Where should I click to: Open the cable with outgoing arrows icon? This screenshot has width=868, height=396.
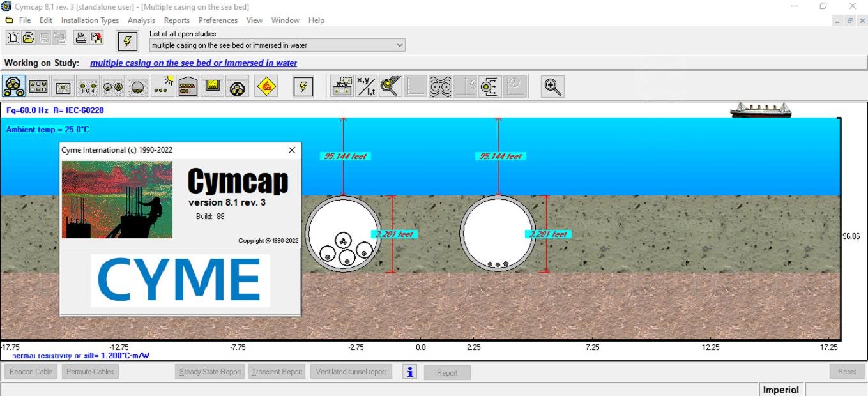click(490, 86)
